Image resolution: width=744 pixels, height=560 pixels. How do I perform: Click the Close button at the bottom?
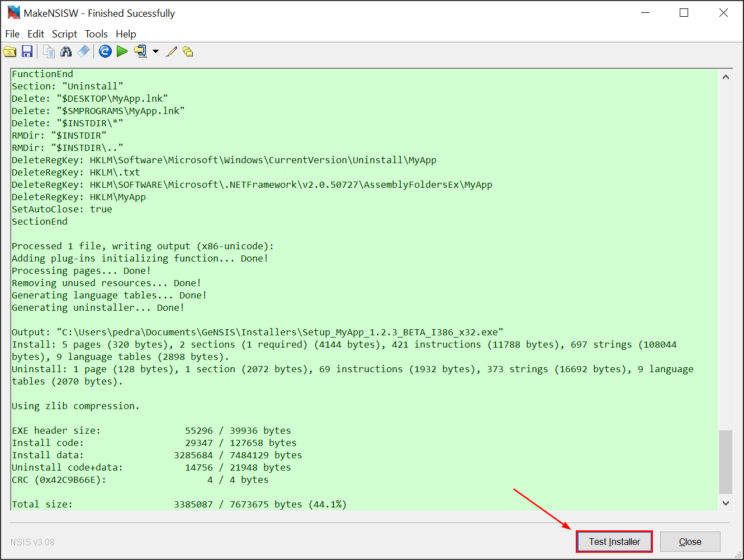690,542
